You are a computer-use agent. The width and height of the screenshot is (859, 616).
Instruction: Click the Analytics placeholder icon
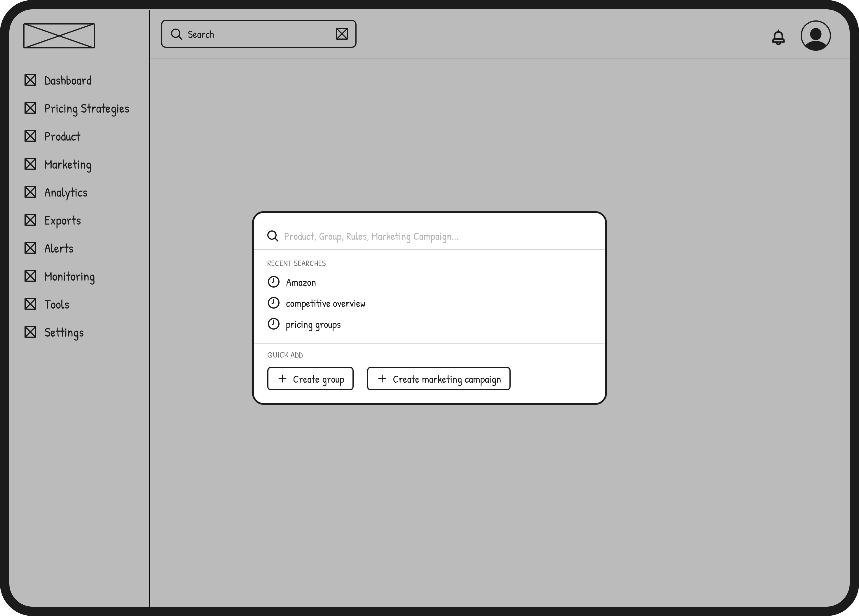[30, 192]
